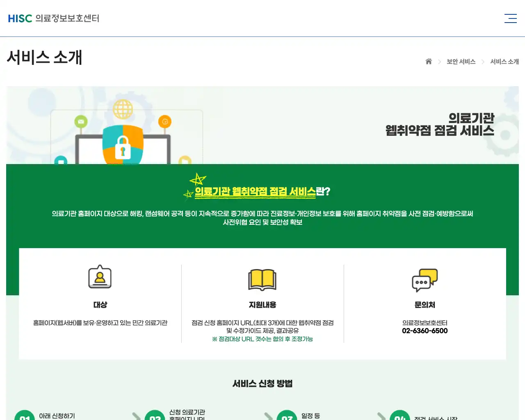Click the step 04 circle badge
This screenshot has height=420, width=525.
[400, 416]
